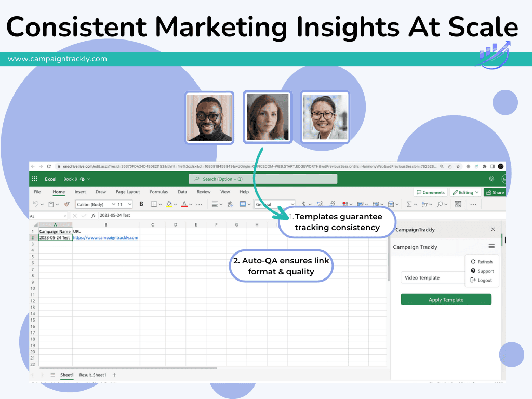Select the Campaign Name header cell

click(x=55, y=231)
